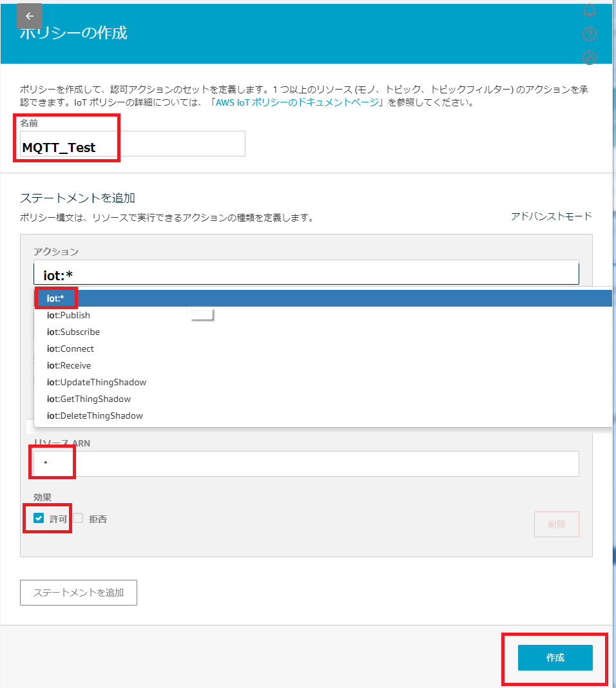Select iot:DeleteThingShadow from the list
The image size is (616, 688).
(x=95, y=416)
